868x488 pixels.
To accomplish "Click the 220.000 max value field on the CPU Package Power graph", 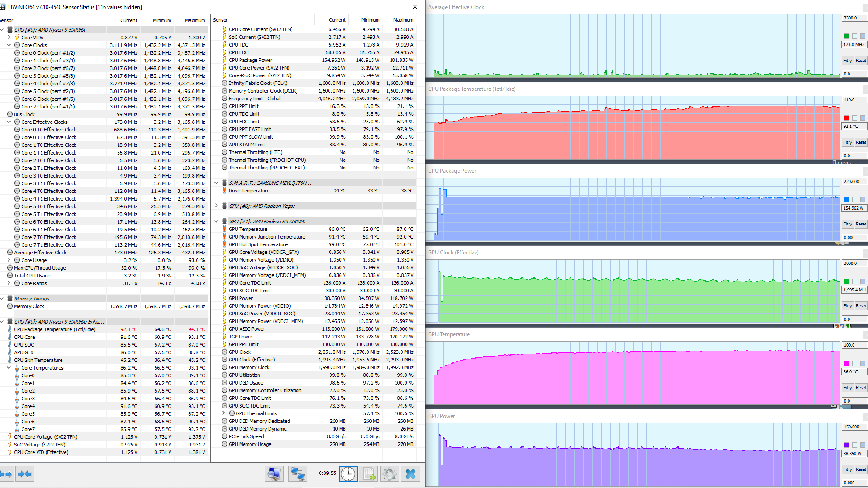I will (x=853, y=182).
